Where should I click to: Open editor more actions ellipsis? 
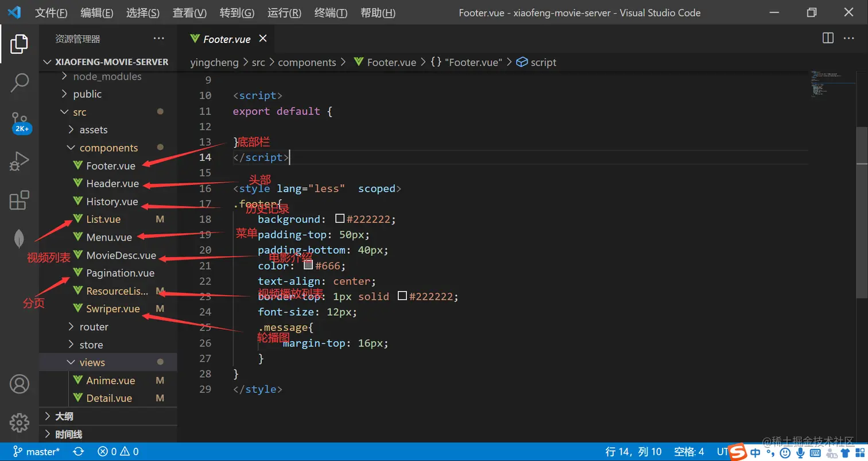(848, 38)
